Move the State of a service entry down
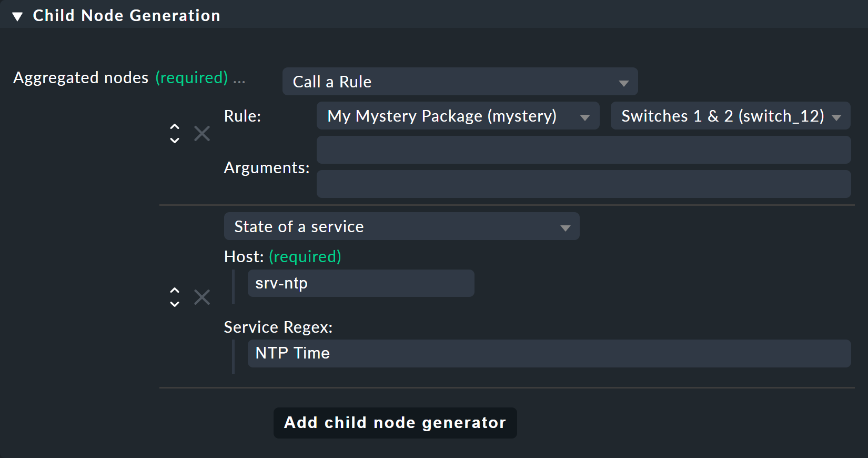The image size is (868, 458). (x=175, y=304)
